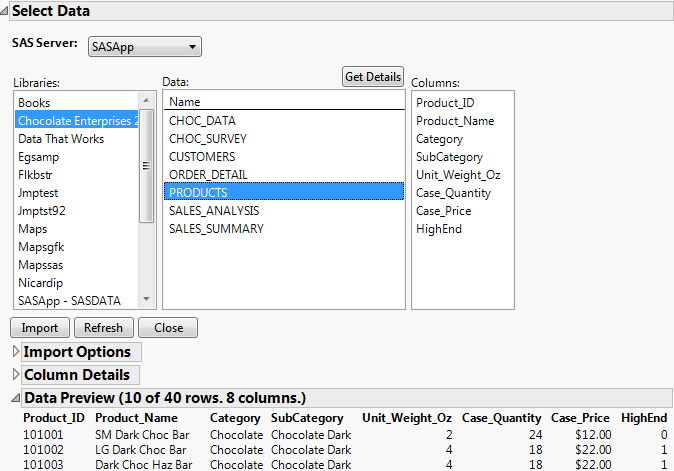Click the Product_Name preview column header

click(x=136, y=418)
